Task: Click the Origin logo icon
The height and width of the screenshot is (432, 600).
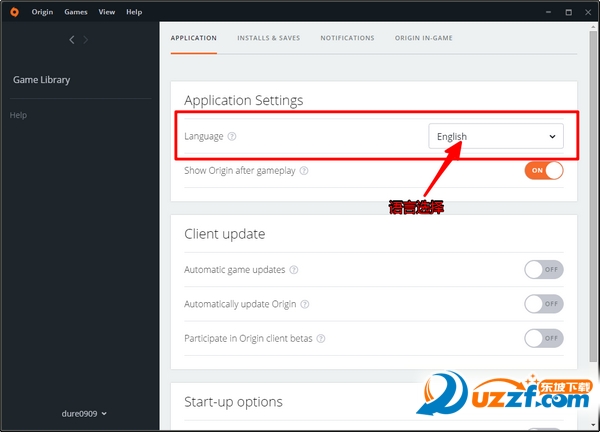Action: 14,12
